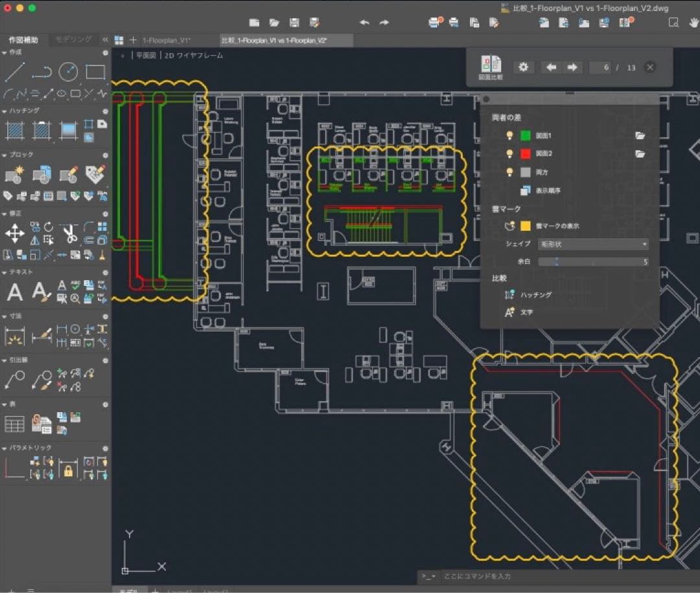
Task: Select the Line drawing tool
Action: tap(15, 71)
